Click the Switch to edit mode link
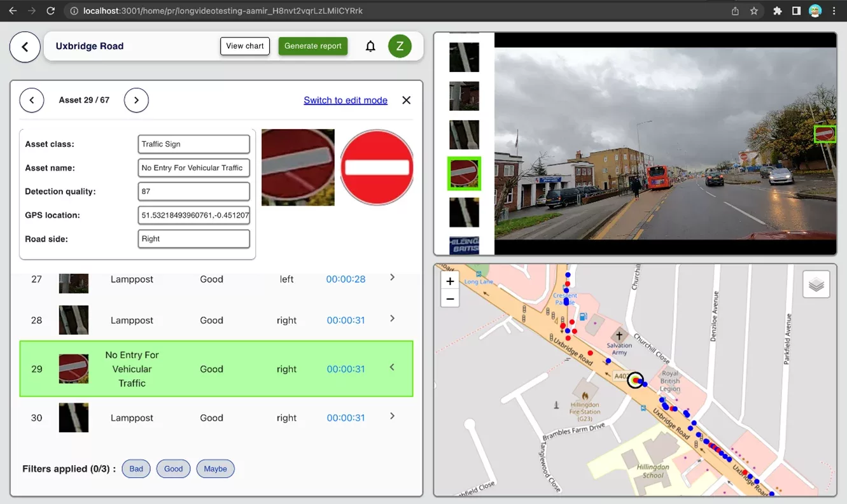Image resolution: width=847 pixels, height=504 pixels. point(346,101)
